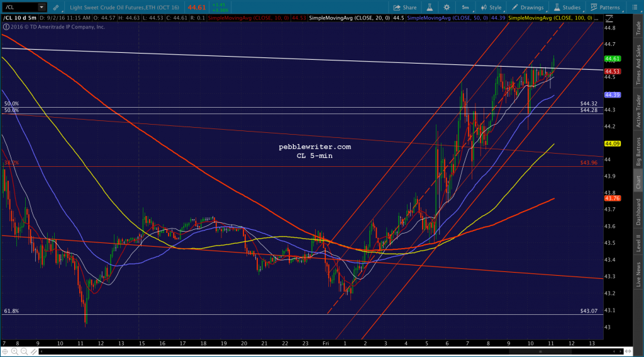The width and height of the screenshot is (644, 357).
Task: Click the orange 43.76 price axis bubble
Action: (x=612, y=198)
